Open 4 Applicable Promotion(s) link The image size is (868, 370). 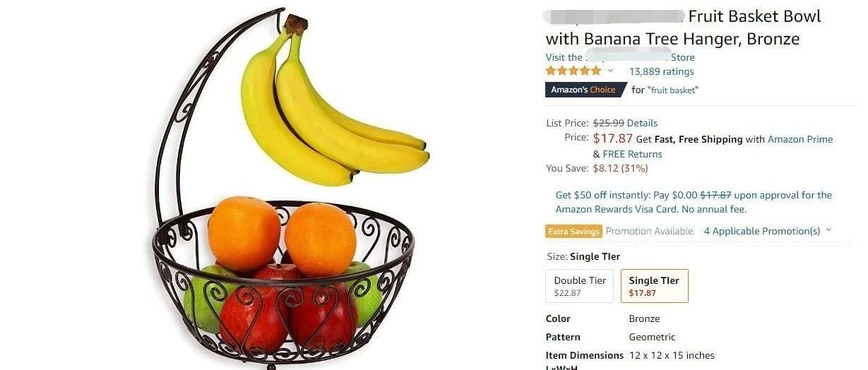pyautogui.click(x=762, y=231)
